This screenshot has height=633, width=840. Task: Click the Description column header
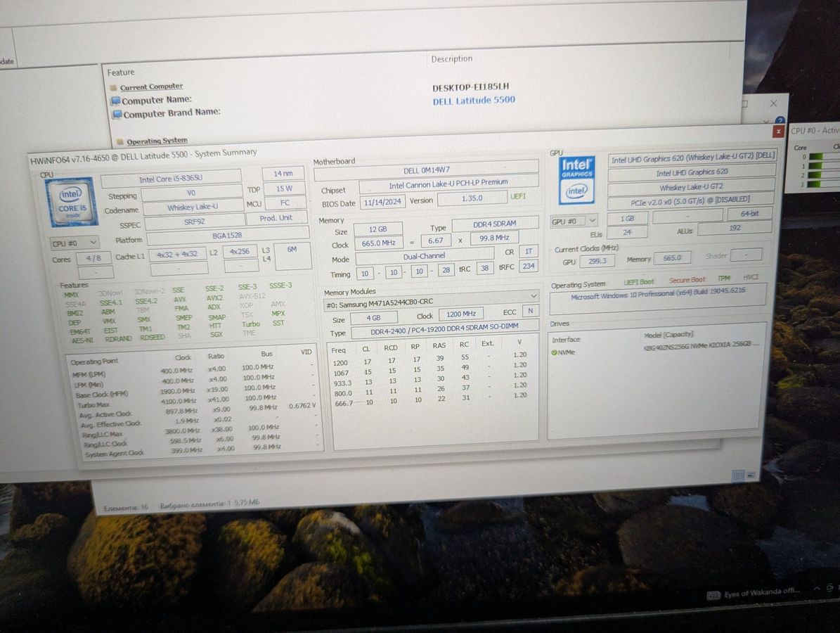(451, 59)
